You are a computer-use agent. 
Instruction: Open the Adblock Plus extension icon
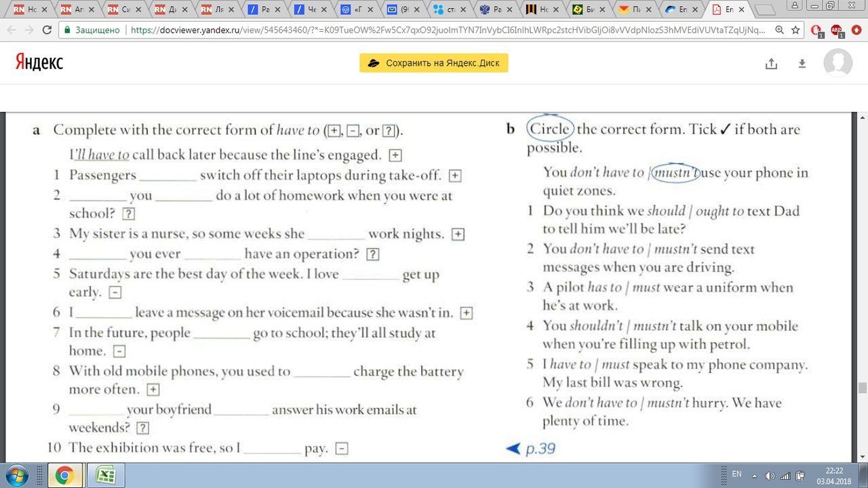[836, 30]
